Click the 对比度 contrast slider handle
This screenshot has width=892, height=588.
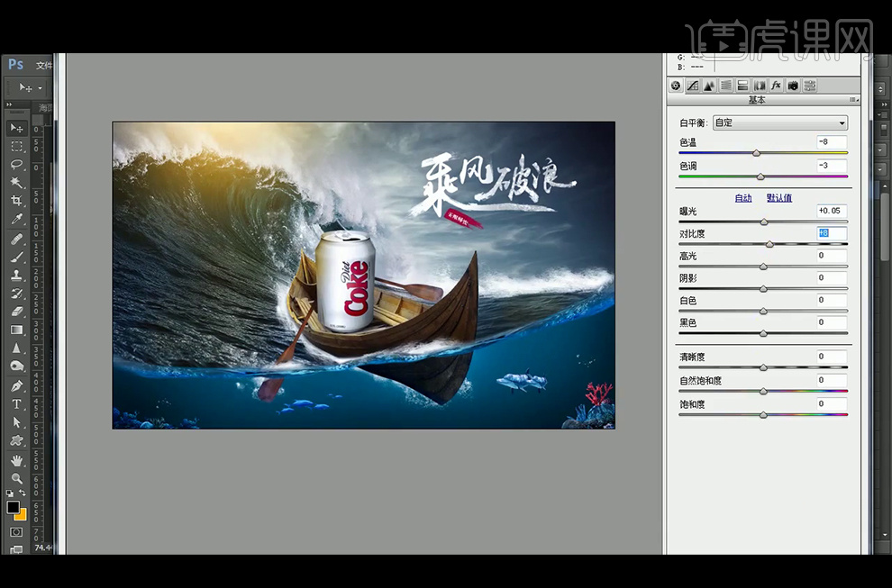[x=769, y=245]
